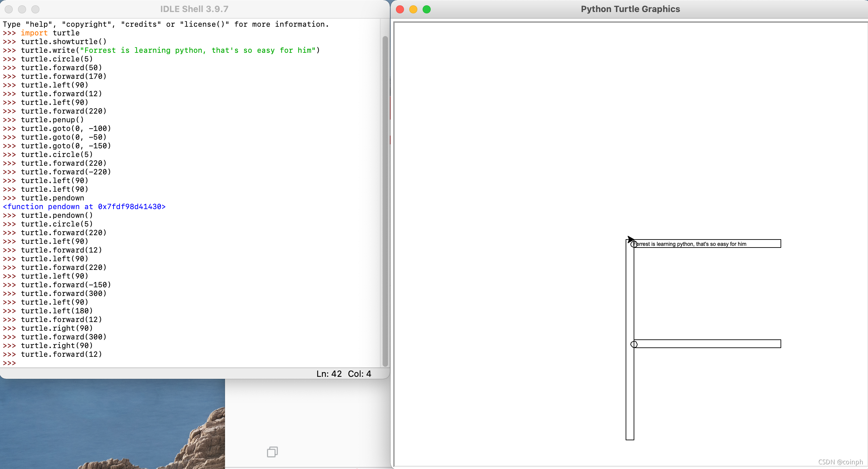Click the IDLE Shell 3.9.7 title bar

(x=194, y=9)
